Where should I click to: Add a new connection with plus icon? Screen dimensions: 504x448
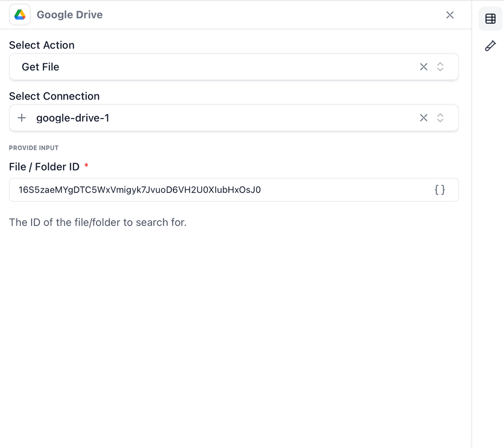[x=21, y=118]
